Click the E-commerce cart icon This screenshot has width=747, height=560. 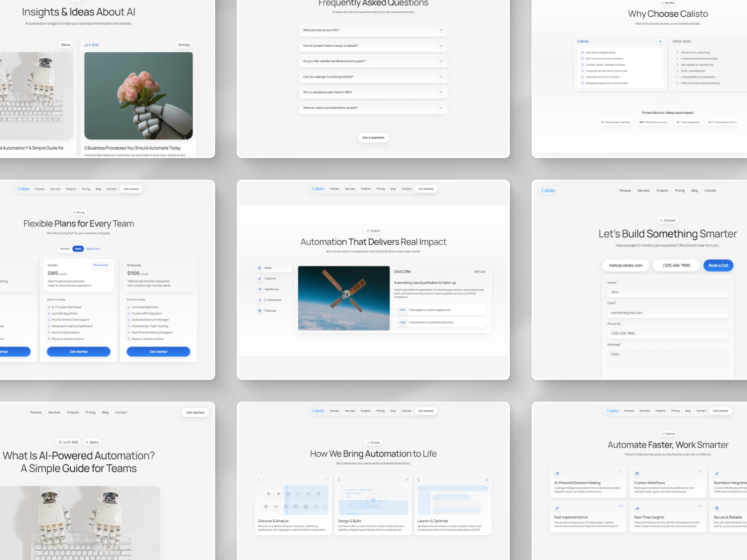[x=260, y=300]
